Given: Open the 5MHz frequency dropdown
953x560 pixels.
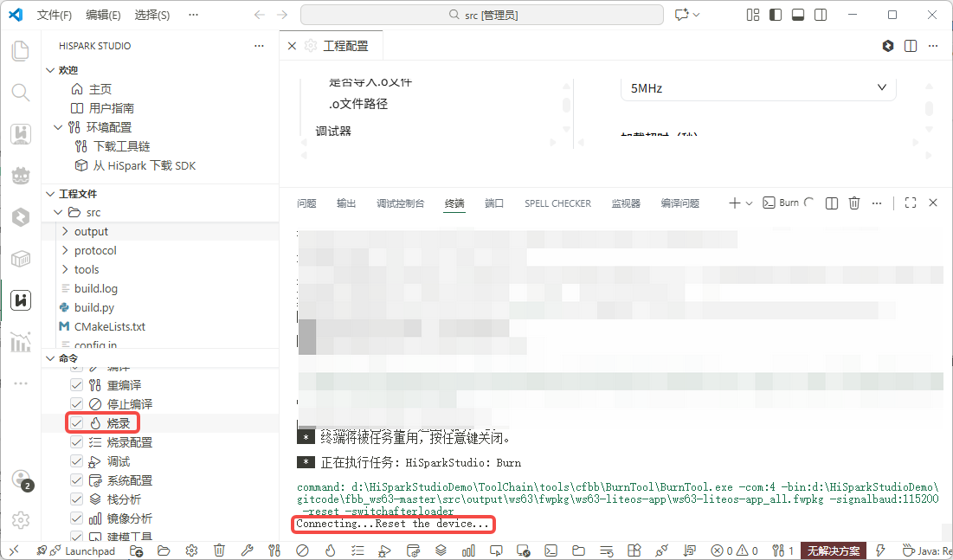Looking at the screenshot, I should [x=758, y=88].
